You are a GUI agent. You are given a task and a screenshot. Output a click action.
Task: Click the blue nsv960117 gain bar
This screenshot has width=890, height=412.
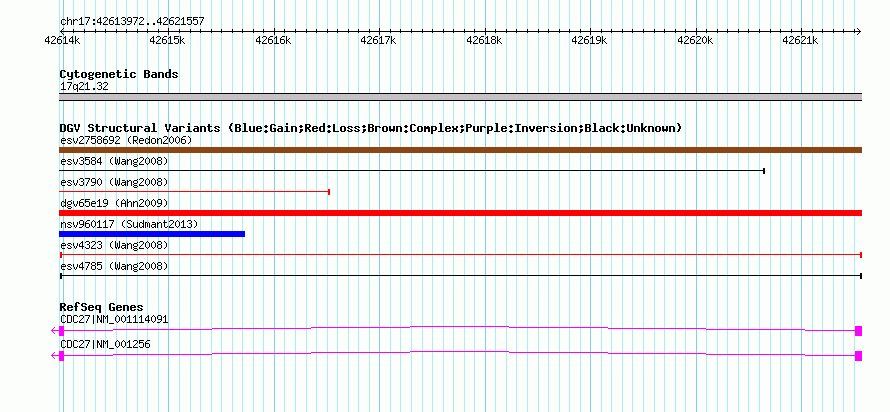coord(152,234)
